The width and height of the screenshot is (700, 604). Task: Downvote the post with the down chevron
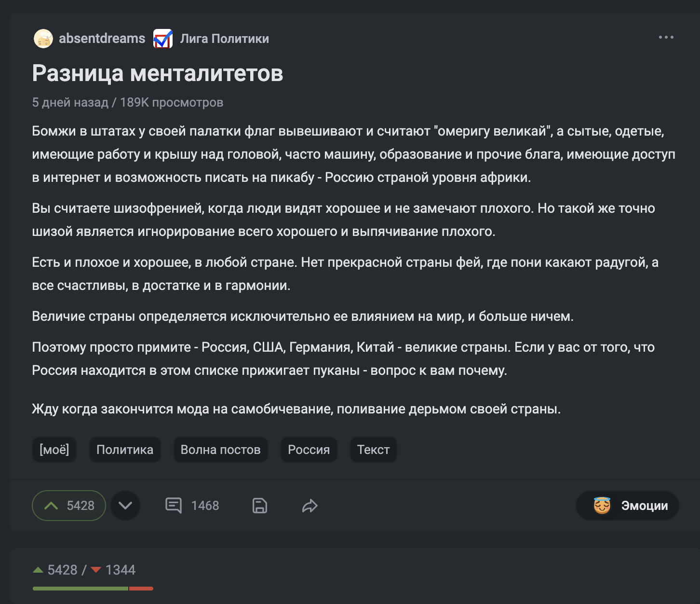[x=125, y=506]
